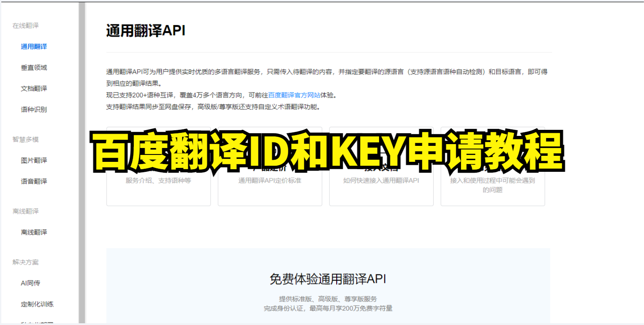Open 通用翻译 in the sidebar
Image resolution: width=644 pixels, height=325 pixels.
(34, 47)
